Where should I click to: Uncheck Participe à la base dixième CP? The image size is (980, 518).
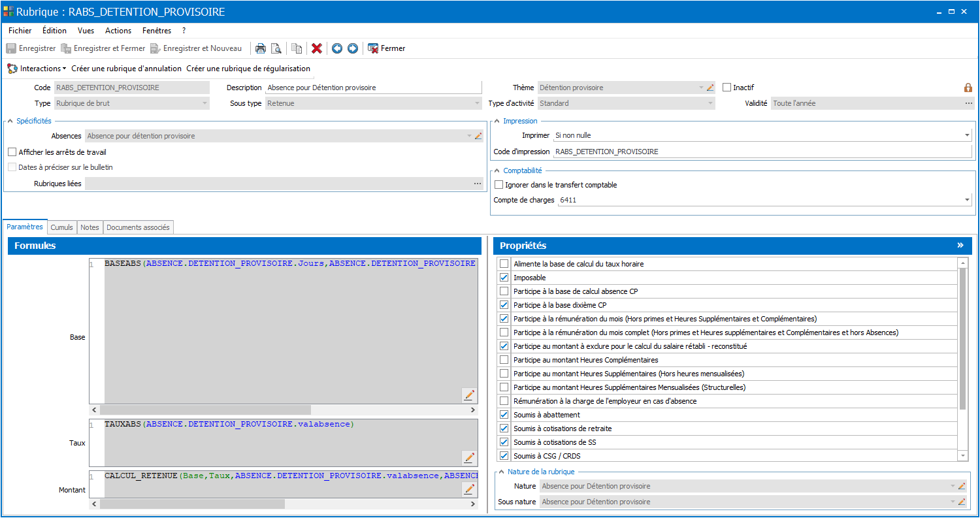504,305
